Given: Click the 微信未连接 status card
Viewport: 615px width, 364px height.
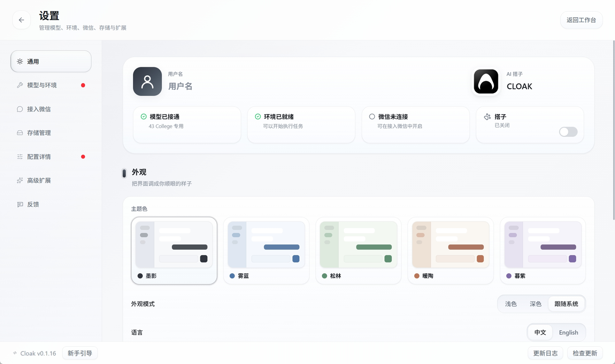Looking at the screenshot, I should pos(416,125).
